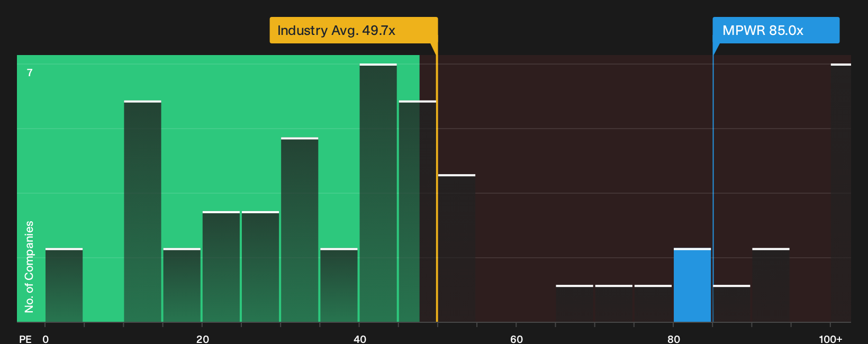
Task: Click the x-axis tick label 40
Action: (x=360, y=339)
